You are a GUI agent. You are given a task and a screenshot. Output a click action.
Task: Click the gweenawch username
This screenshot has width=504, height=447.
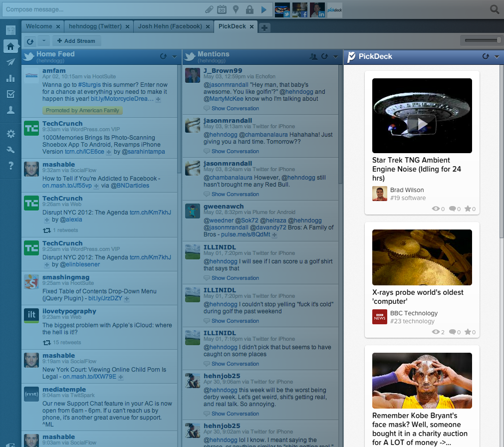pos(224,207)
